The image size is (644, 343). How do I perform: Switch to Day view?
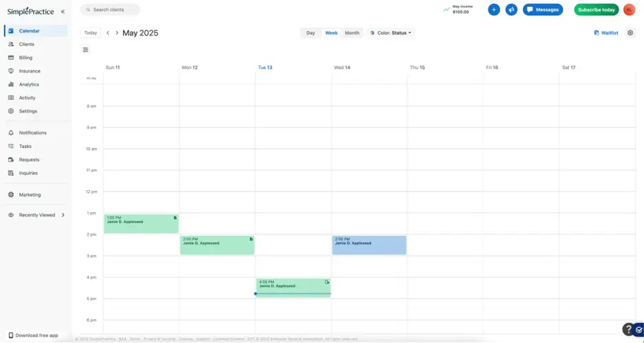[x=310, y=33]
